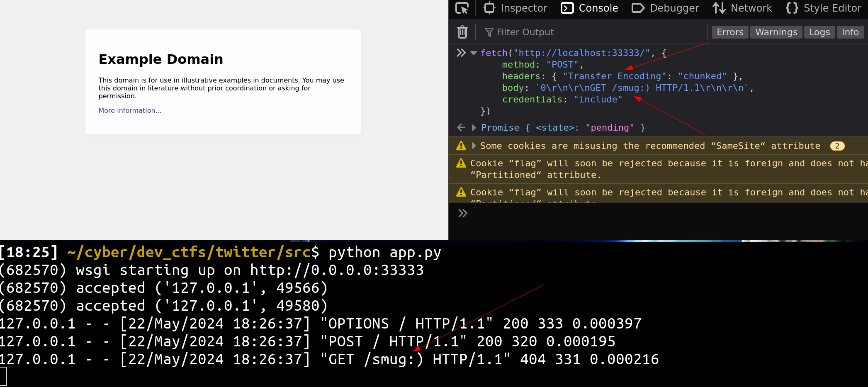Click the Style Editor braces icon
The height and width of the screenshot is (387, 868).
tap(792, 8)
